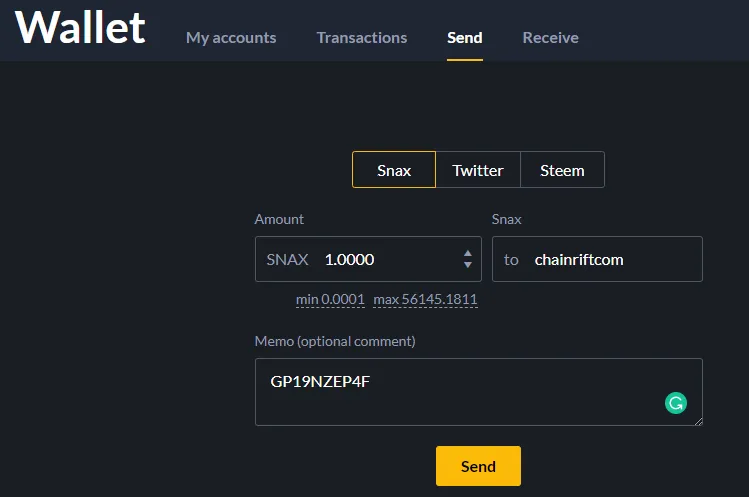Switch to the Receive tab
This screenshot has width=749, height=497.
[x=550, y=38]
